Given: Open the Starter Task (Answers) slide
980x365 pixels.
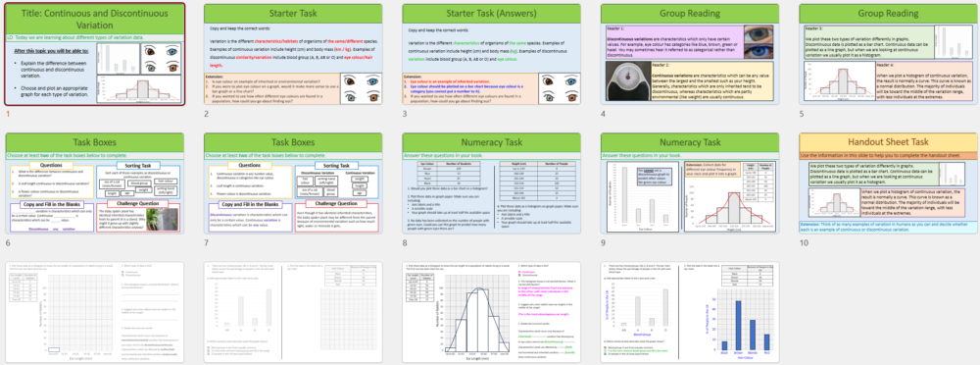Looking at the screenshot, I should [x=492, y=54].
